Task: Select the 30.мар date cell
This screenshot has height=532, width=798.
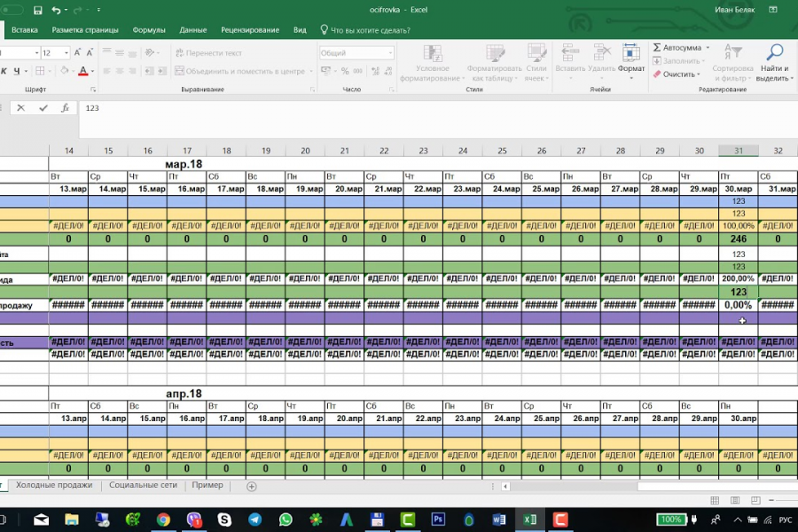Action: click(x=739, y=189)
